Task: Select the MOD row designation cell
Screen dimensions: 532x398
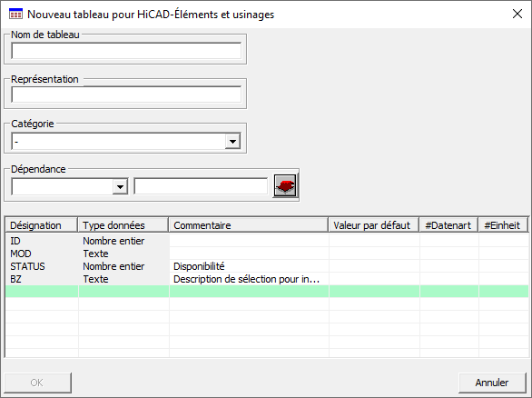Action: click(x=42, y=254)
